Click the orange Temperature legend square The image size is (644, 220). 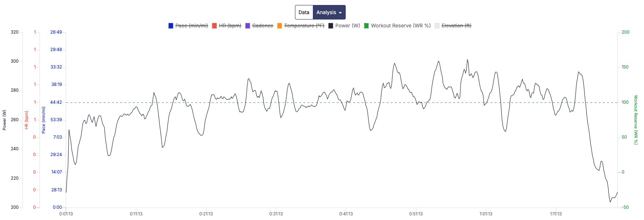(280, 26)
